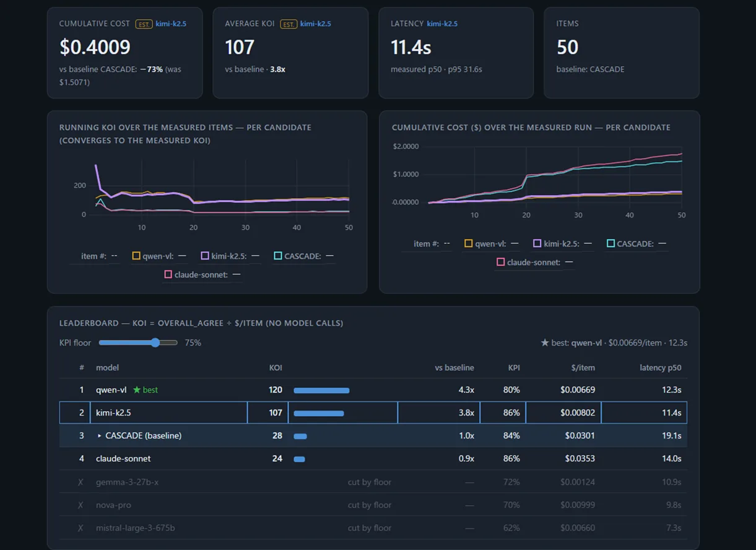The width and height of the screenshot is (756, 550).
Task: Click the '$0.0301' cost cell
Action: click(580, 435)
